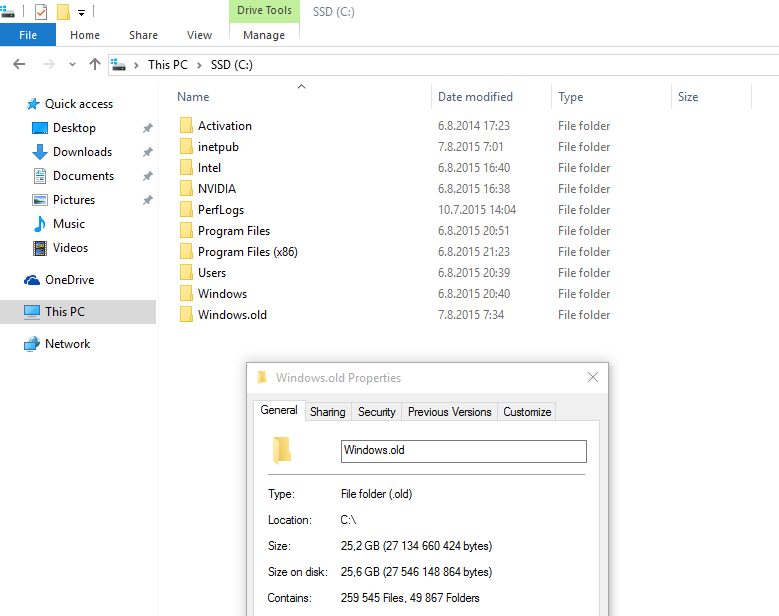Open Music in navigation pane
779x616 pixels.
[69, 224]
